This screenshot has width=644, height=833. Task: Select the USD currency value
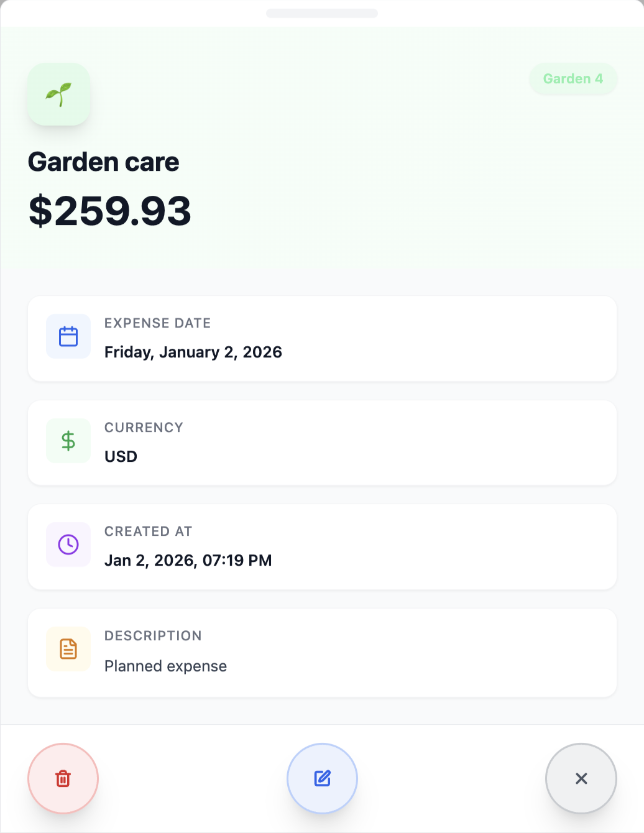tap(120, 456)
